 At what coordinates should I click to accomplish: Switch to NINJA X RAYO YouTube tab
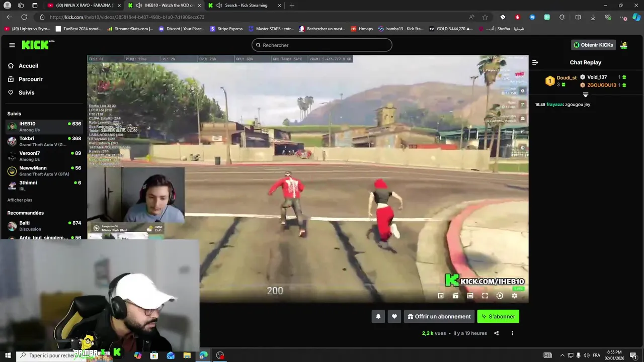[83, 6]
